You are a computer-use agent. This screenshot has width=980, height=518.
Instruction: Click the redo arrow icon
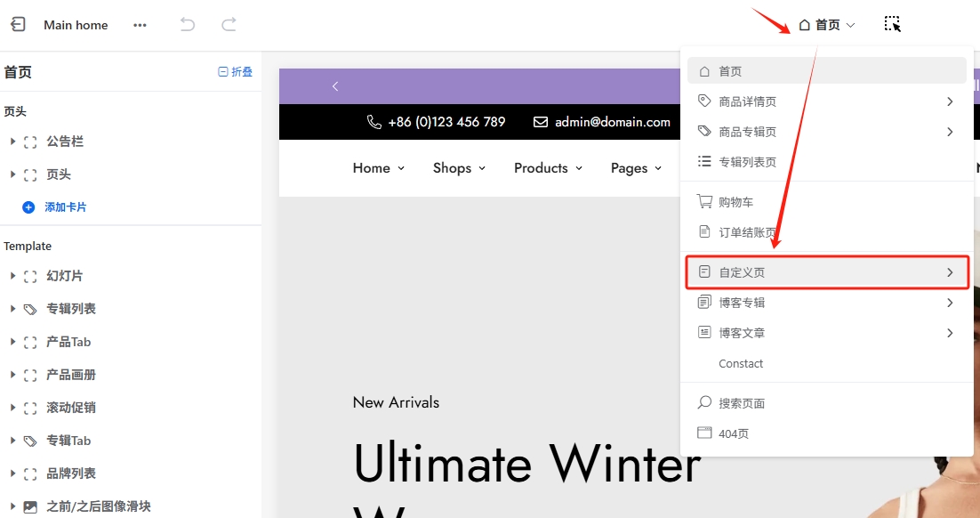(229, 25)
